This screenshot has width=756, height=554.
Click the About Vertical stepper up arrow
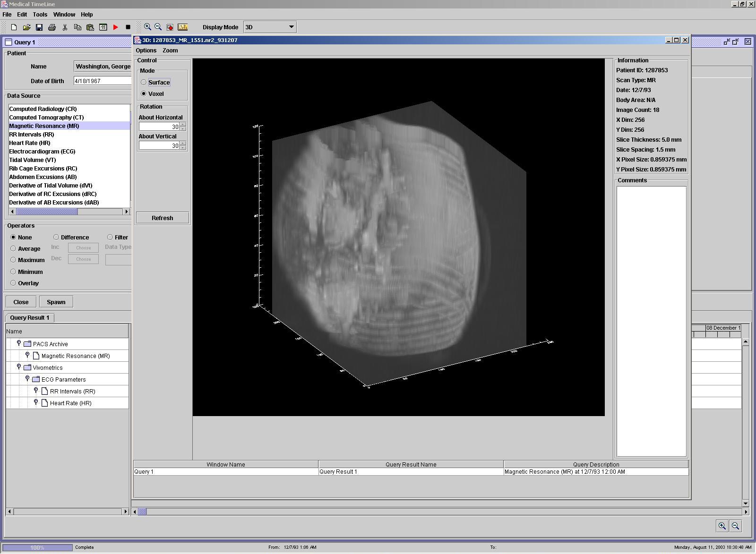pyautogui.click(x=183, y=144)
